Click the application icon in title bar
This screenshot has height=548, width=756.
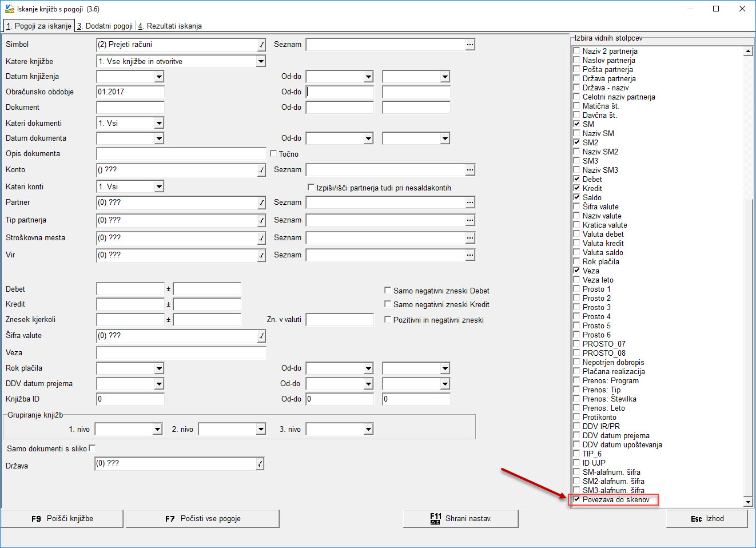pyautogui.click(x=9, y=9)
